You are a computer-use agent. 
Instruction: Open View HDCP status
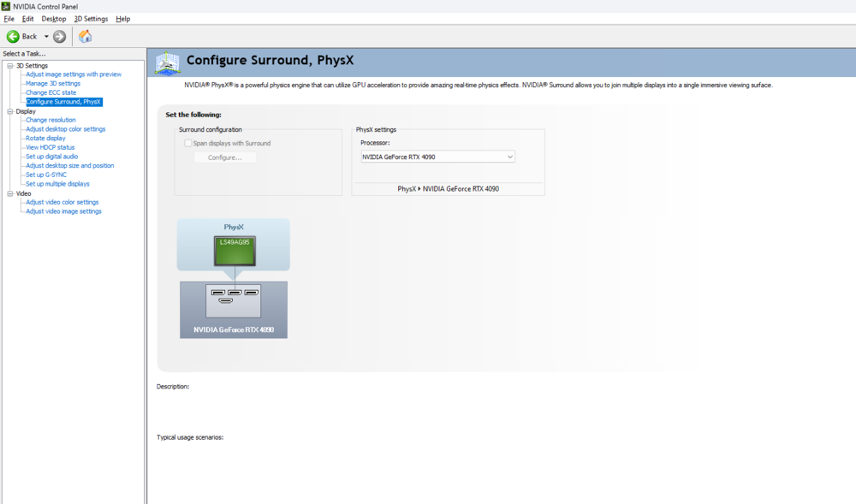pyautogui.click(x=51, y=147)
